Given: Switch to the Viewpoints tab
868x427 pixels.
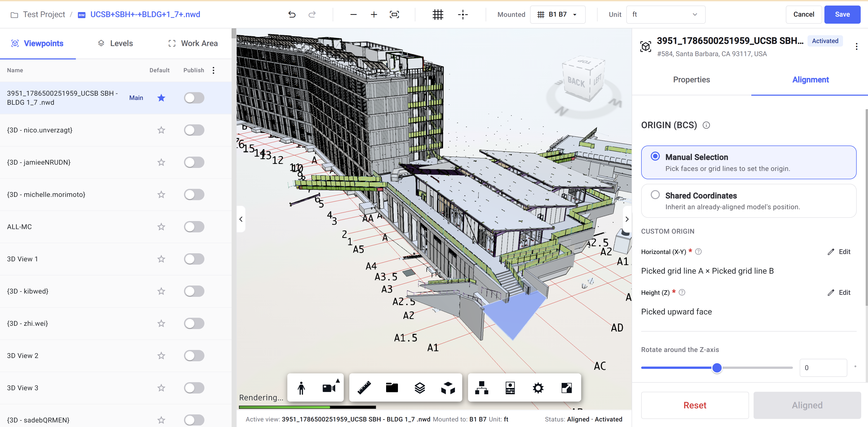Looking at the screenshot, I should pyautogui.click(x=38, y=43).
